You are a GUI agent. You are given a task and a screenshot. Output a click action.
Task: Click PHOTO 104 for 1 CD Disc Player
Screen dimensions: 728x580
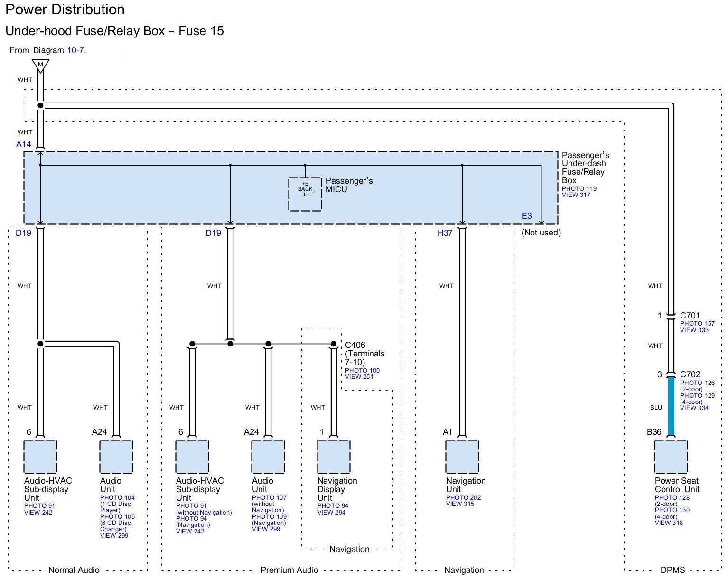click(117, 497)
